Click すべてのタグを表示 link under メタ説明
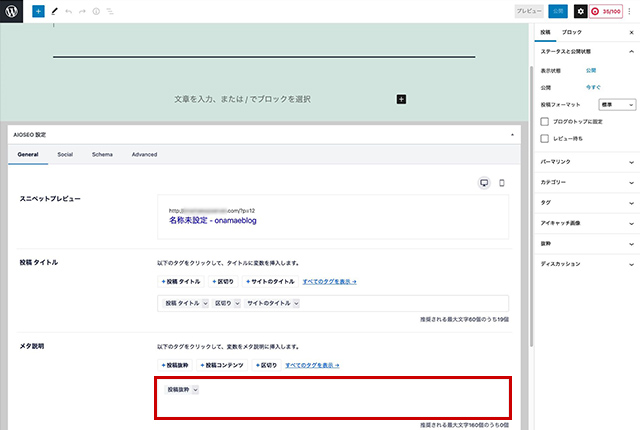Screen dimensions: 640x430 click(312, 365)
